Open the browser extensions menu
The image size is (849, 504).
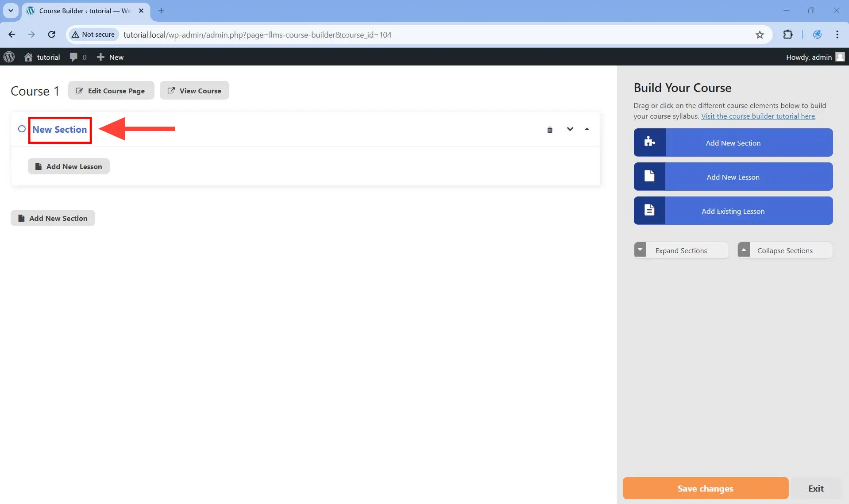tap(787, 35)
